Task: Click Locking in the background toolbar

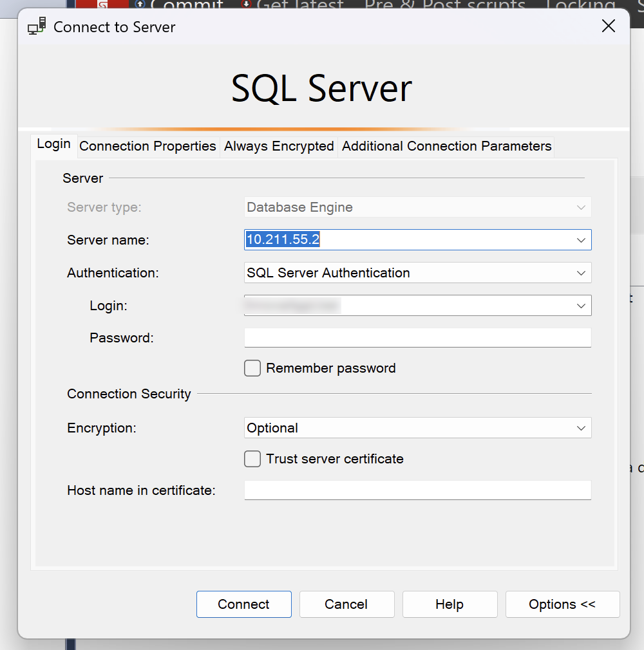Action: pos(581,4)
